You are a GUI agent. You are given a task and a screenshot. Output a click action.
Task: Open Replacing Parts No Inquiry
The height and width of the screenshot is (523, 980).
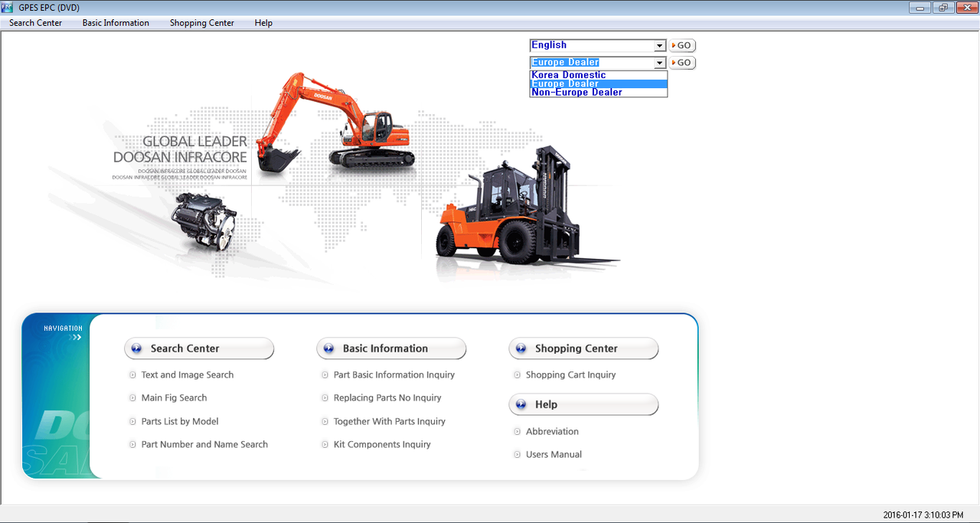[x=387, y=398]
